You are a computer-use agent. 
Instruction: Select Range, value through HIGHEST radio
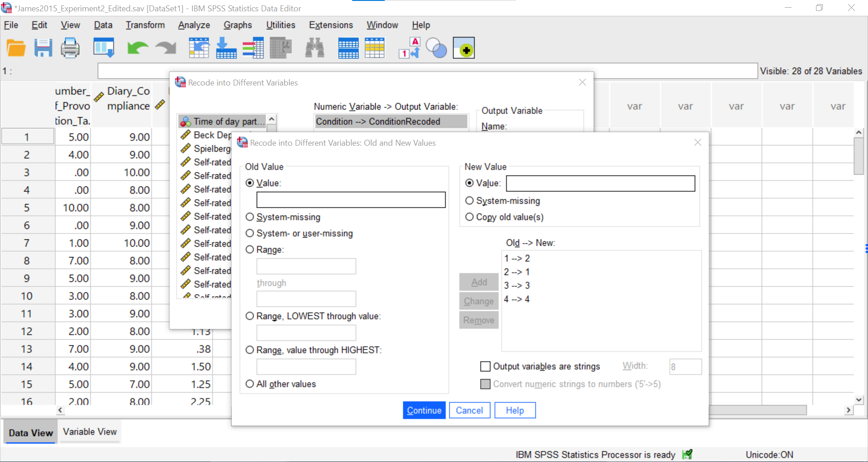(250, 350)
